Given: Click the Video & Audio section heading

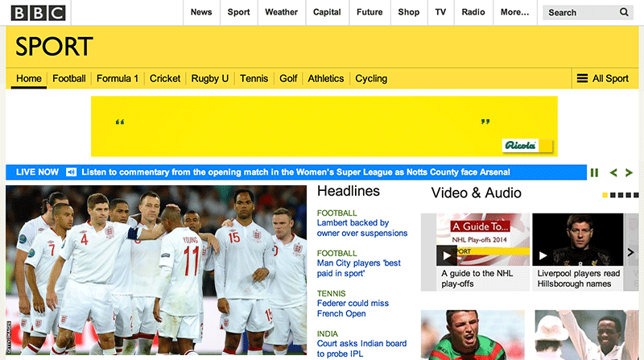Looking at the screenshot, I should pyautogui.click(x=476, y=193).
